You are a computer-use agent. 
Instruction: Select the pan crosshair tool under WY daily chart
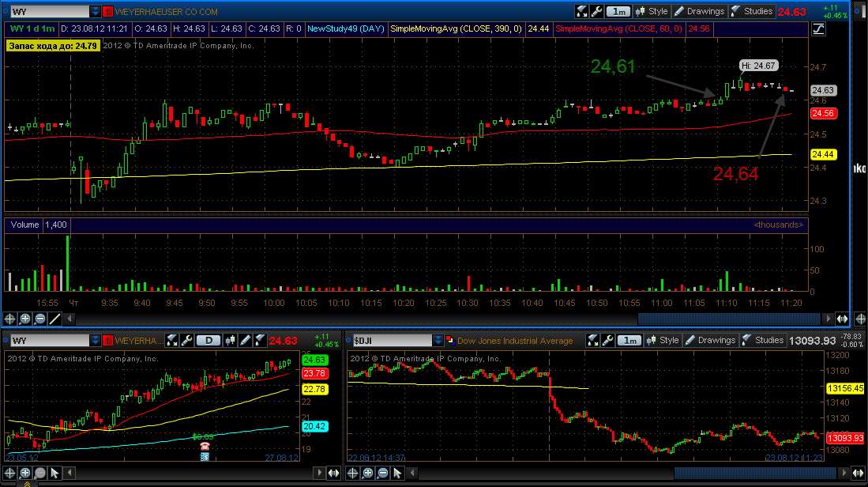click(x=10, y=473)
